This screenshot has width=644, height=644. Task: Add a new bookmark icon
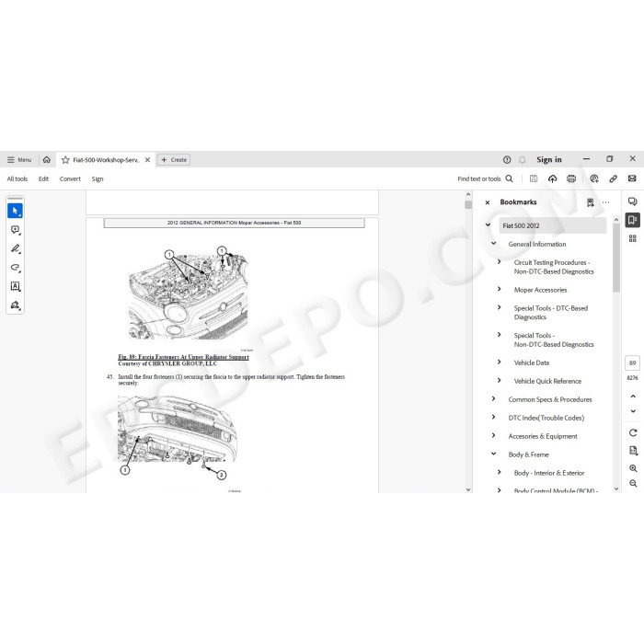point(591,202)
